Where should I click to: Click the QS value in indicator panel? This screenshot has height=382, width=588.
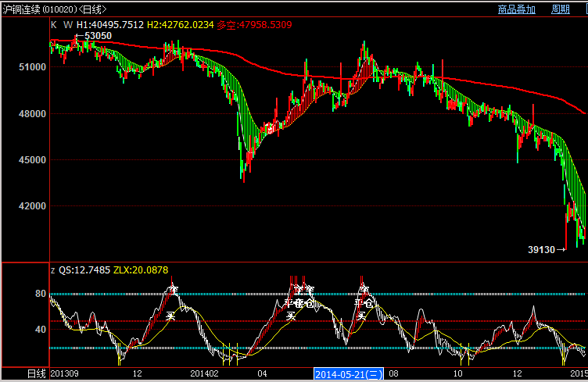[84, 270]
